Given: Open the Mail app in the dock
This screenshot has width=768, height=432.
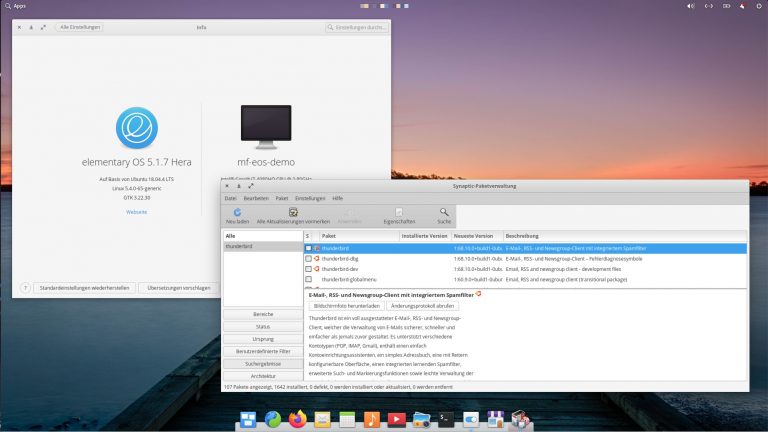Looking at the screenshot, I should [322, 419].
